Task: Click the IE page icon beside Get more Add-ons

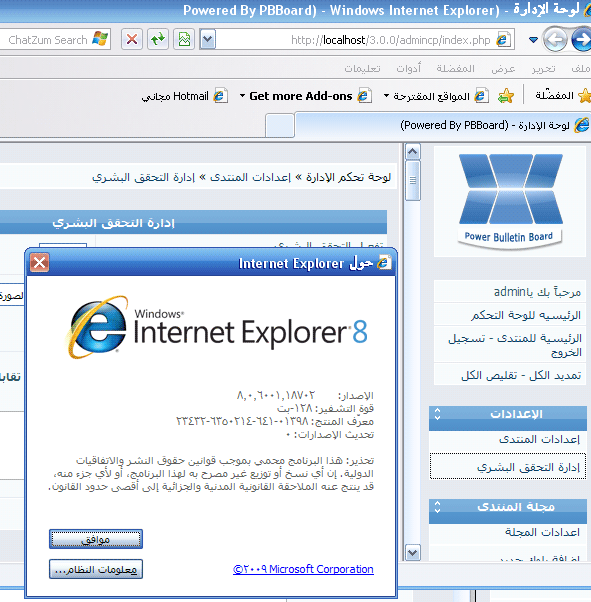Action: (364, 96)
